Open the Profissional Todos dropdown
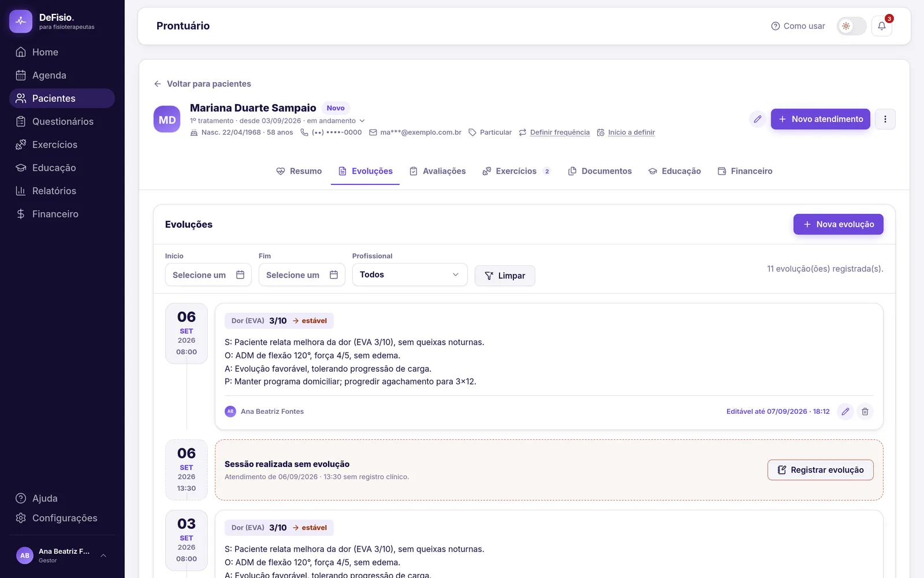Image resolution: width=924 pixels, height=578 pixels. pos(410,275)
